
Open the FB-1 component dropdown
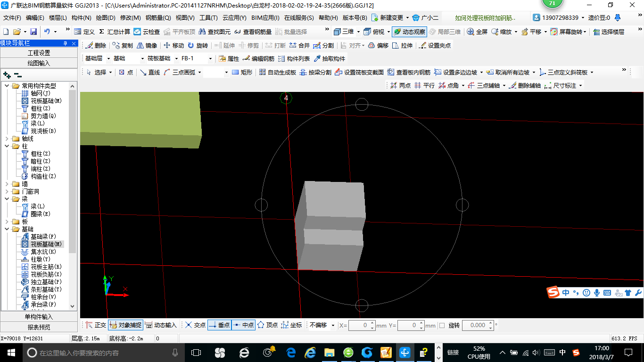[210, 59]
